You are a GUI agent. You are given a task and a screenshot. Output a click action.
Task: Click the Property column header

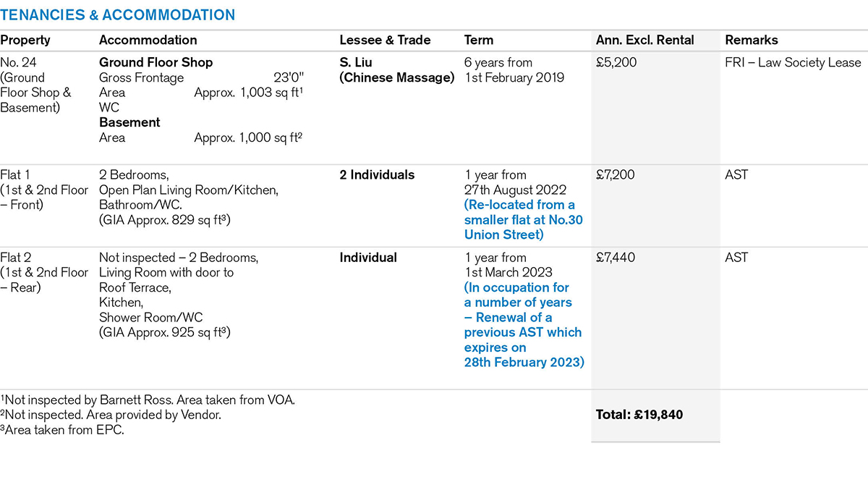click(x=25, y=41)
